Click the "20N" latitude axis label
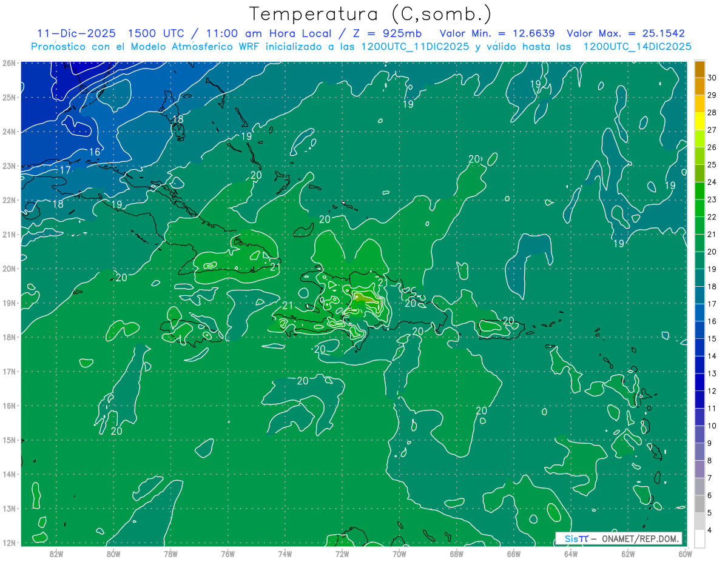 click(x=8, y=269)
